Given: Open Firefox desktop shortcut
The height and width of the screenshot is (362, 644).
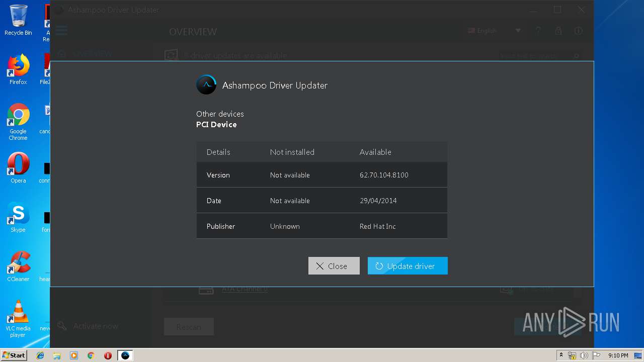Looking at the screenshot, I should tap(18, 69).
